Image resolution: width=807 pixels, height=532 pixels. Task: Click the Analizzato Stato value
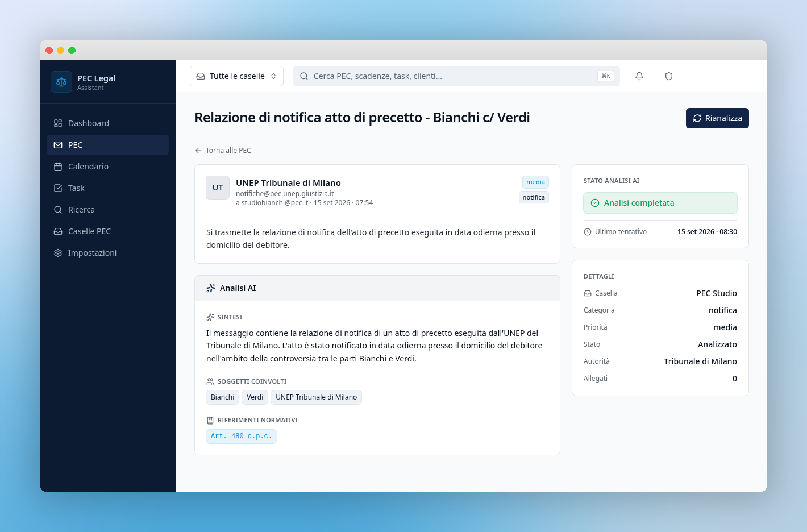(717, 344)
